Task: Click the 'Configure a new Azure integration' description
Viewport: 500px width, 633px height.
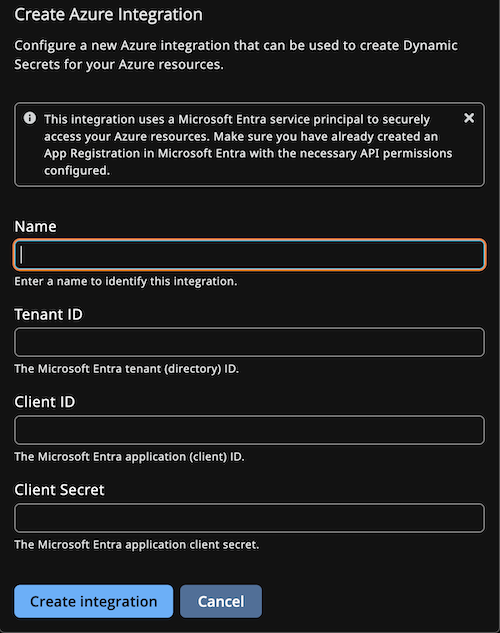Action: tap(236, 55)
